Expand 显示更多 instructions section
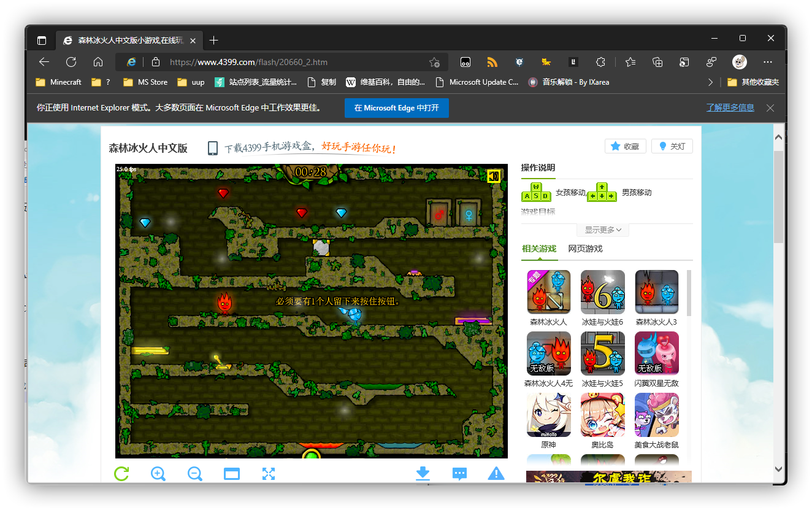This screenshot has width=812, height=510. pos(603,230)
